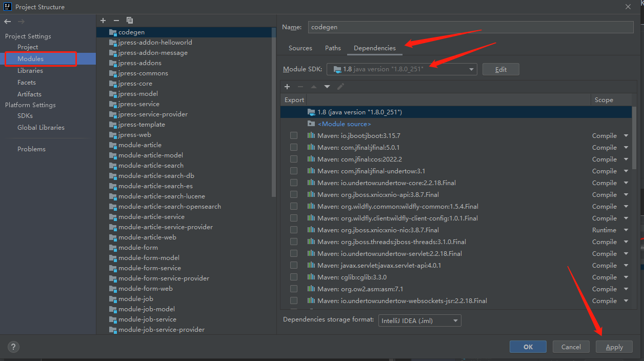Image resolution: width=644 pixels, height=361 pixels.
Task: Select jpress-service-provider in module list
Action: coord(153,114)
